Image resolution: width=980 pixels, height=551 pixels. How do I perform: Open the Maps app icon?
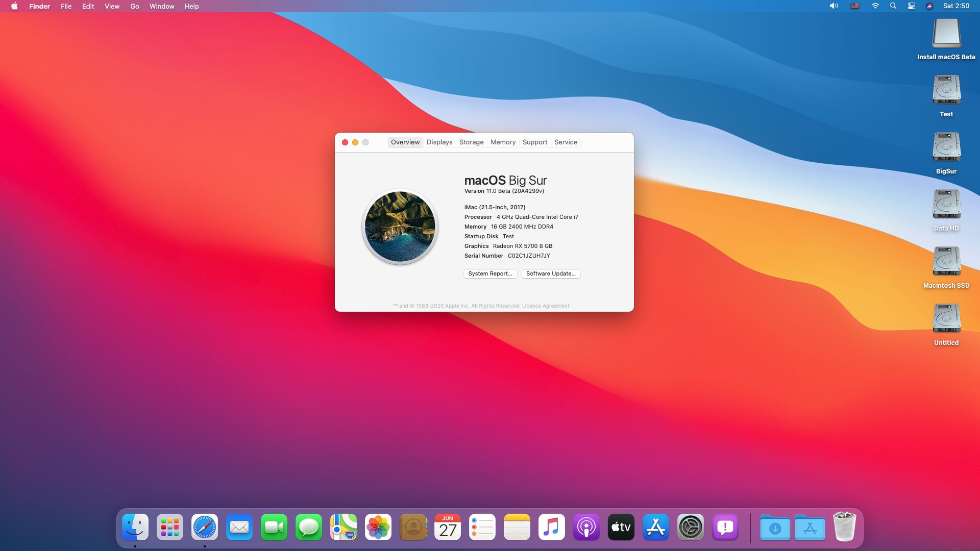344,527
